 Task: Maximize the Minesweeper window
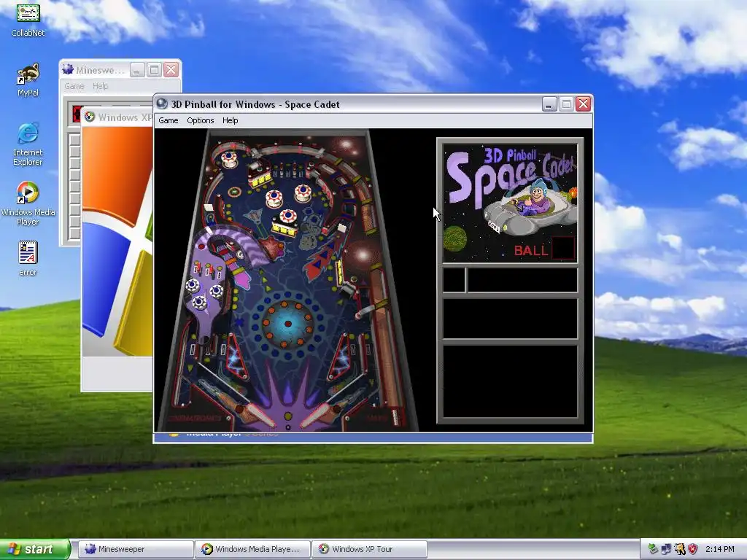tap(154, 70)
